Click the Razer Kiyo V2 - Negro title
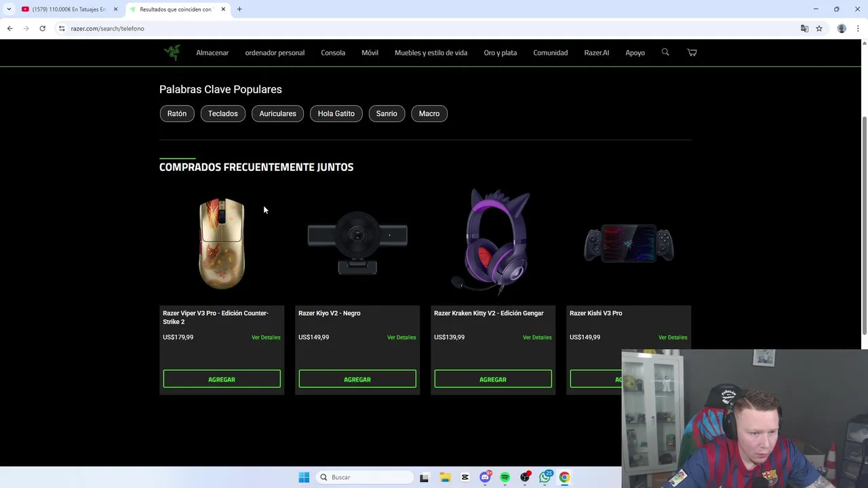The image size is (868, 488). 329,313
